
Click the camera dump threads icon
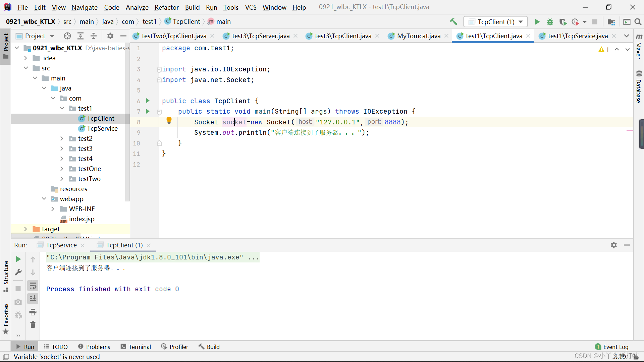(18, 302)
